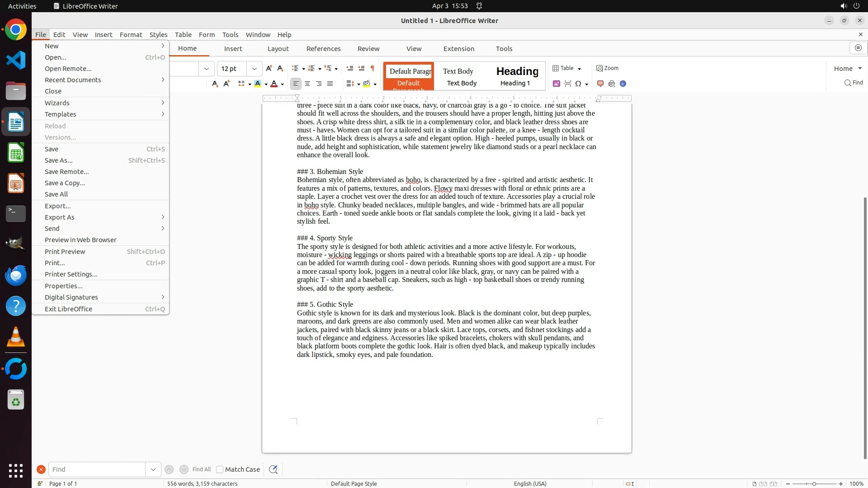
Task: Click the zoom slider in status bar
Action: click(814, 484)
